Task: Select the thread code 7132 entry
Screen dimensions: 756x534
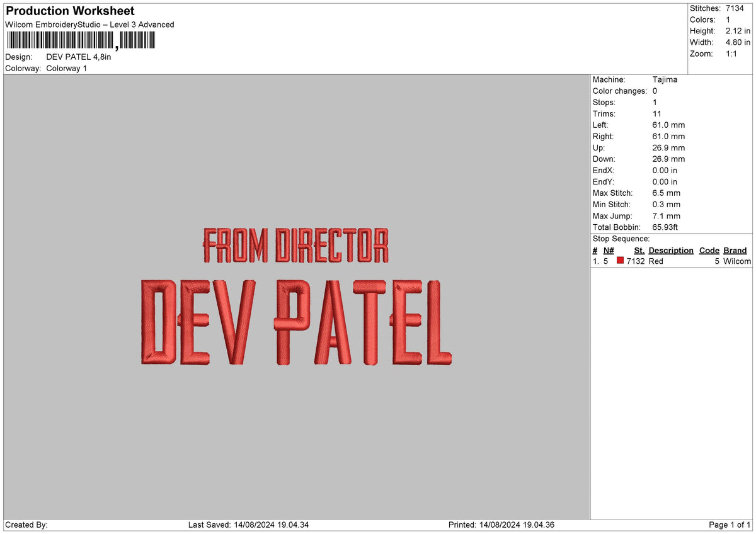Action: point(635,261)
